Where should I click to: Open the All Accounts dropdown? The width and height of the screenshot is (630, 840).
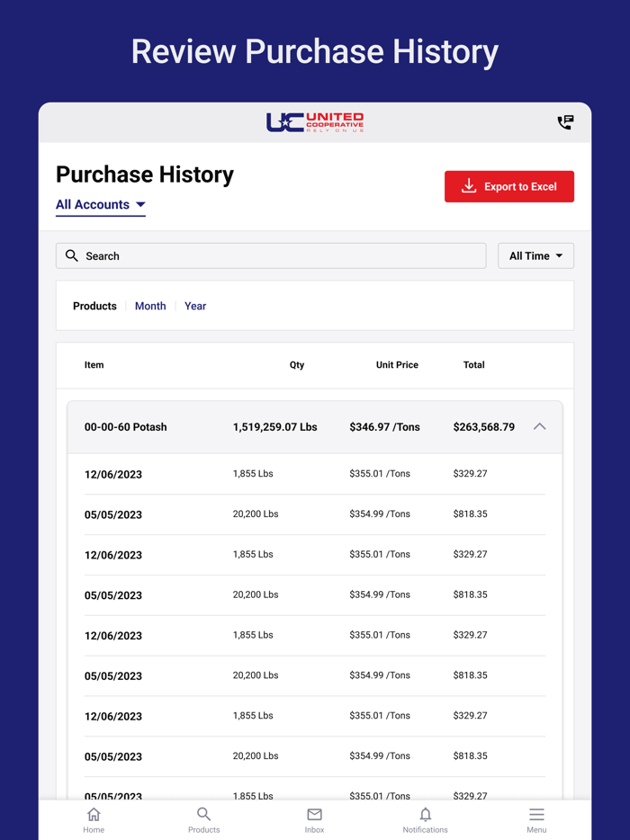pyautogui.click(x=101, y=205)
